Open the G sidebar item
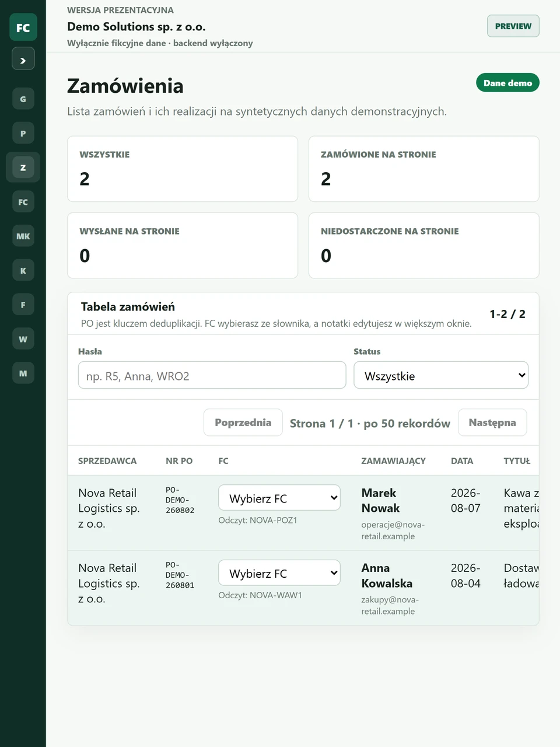 click(x=23, y=99)
